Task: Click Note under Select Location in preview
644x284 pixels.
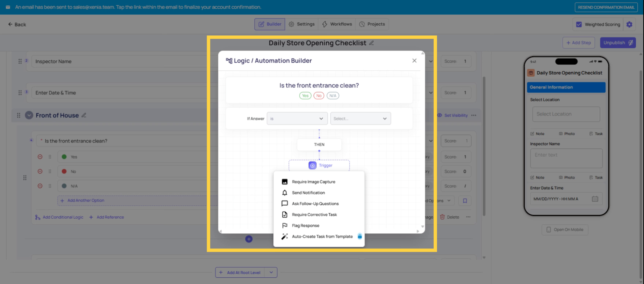Action: pos(537,134)
